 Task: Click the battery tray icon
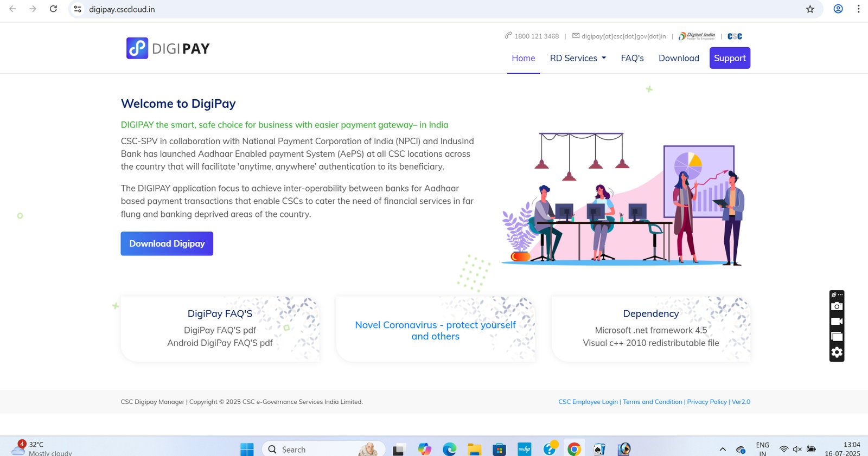[811, 449]
